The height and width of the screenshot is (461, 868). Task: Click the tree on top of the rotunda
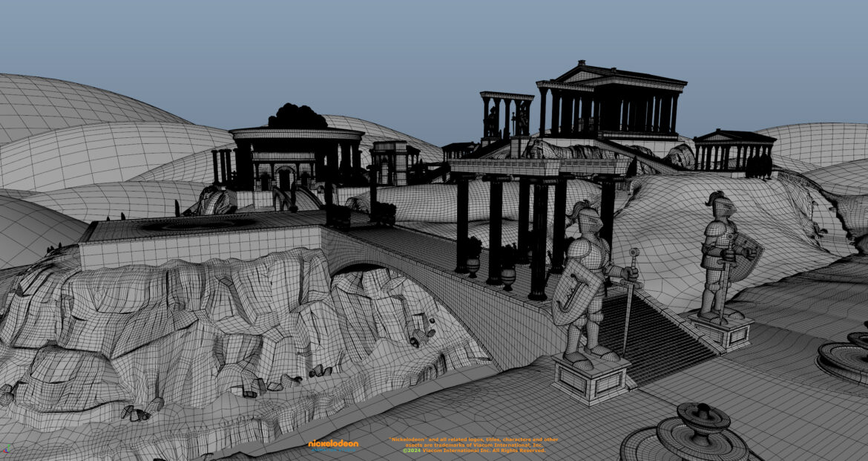pyautogui.click(x=297, y=117)
